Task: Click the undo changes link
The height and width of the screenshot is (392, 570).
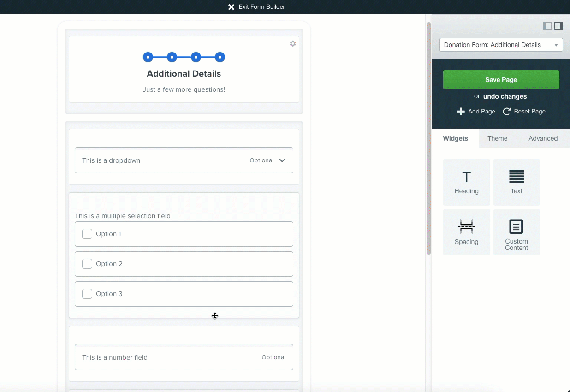Action: pos(505,96)
